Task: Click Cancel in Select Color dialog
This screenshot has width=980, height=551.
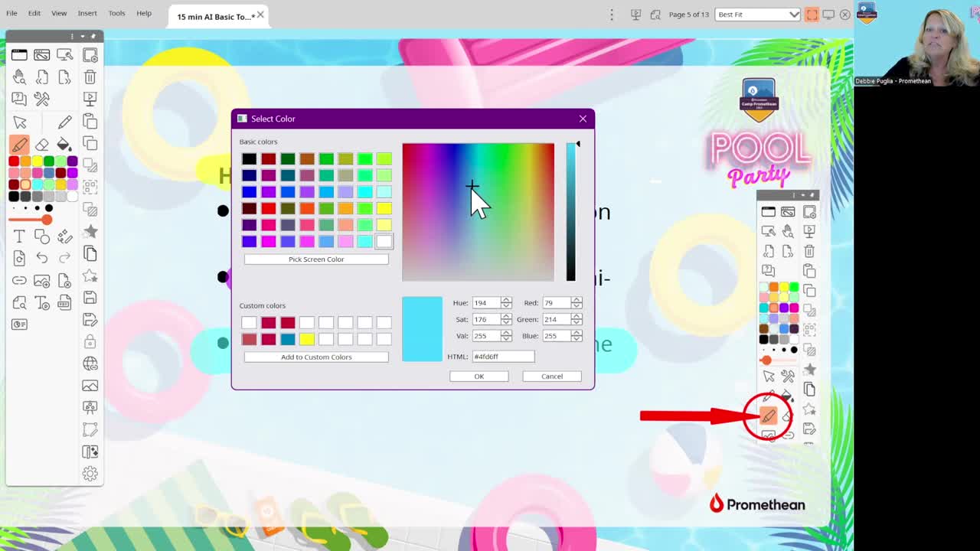Action: (x=552, y=376)
